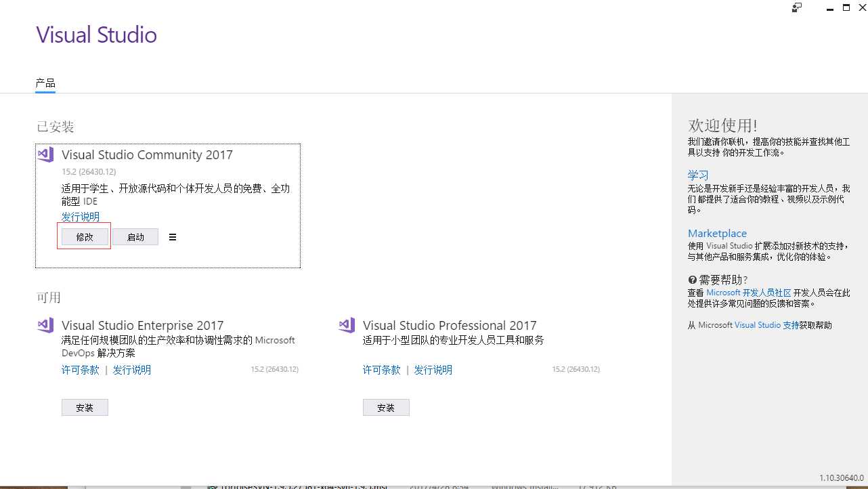The width and height of the screenshot is (868, 489).
Task: Open the hamburger more-options menu for Community 2017
Action: click(x=173, y=237)
